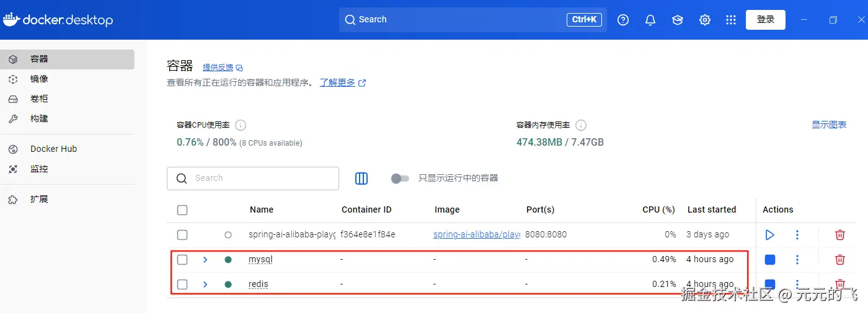Open more actions for mysql row
868x313 pixels.
pos(797,260)
